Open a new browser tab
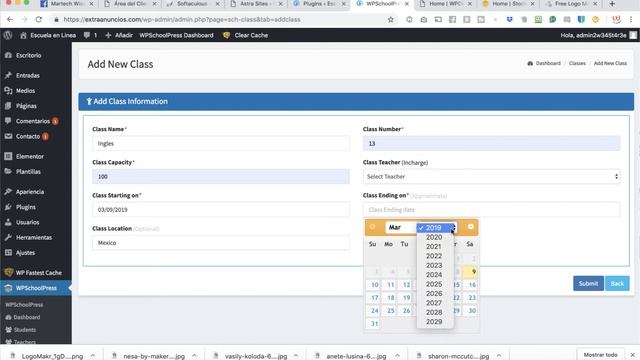The width and height of the screenshot is (640, 360). [x=612, y=4]
